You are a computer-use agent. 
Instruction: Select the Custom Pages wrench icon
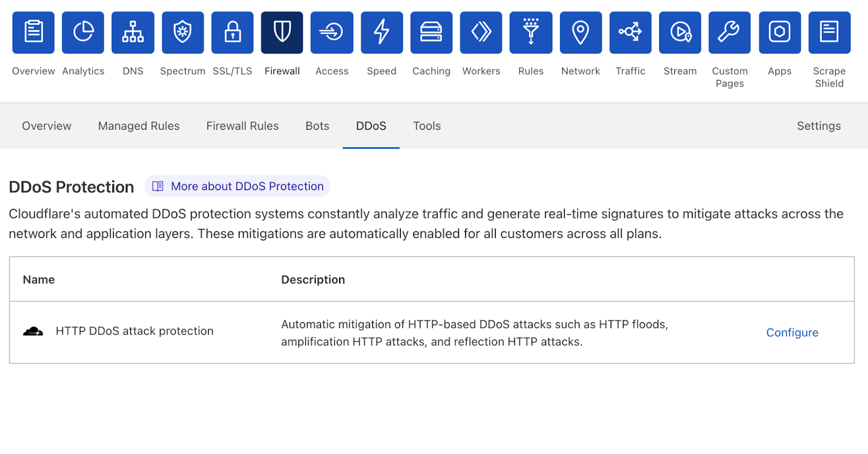730,33
